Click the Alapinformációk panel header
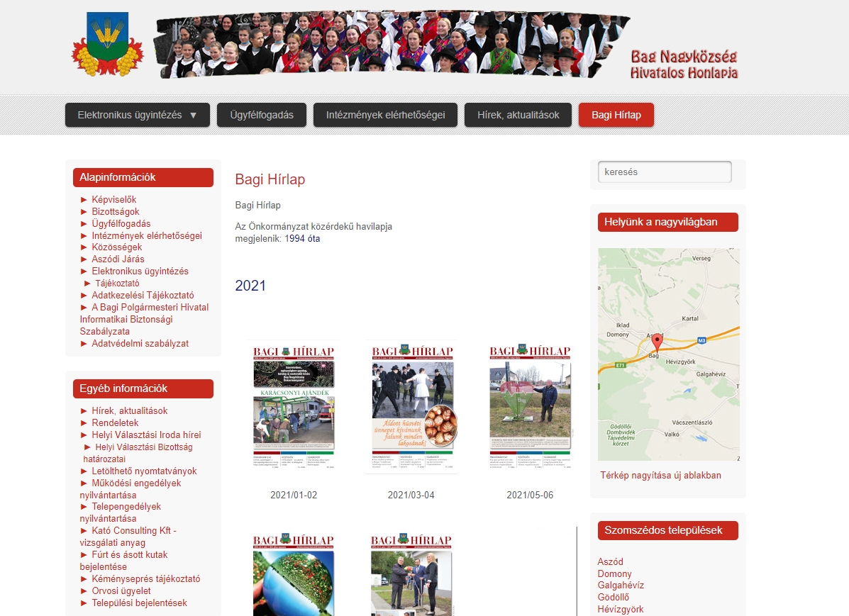The width and height of the screenshot is (849, 616). (x=143, y=177)
